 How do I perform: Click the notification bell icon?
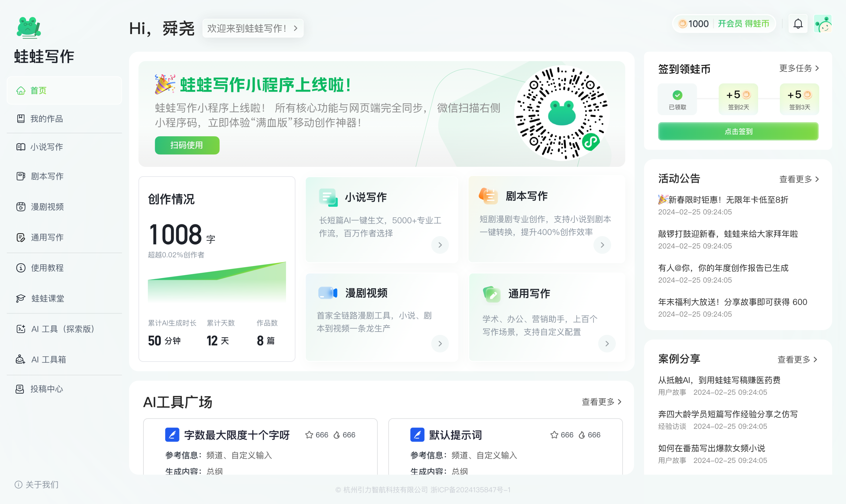(798, 24)
